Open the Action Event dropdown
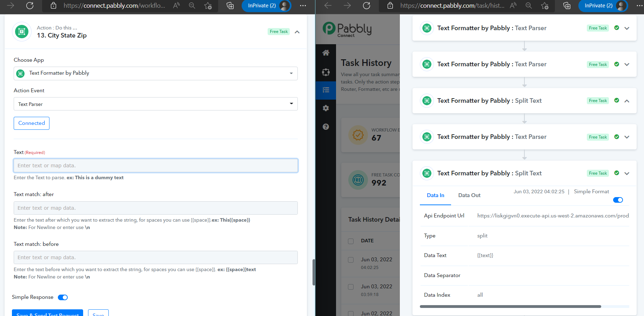The width and height of the screenshot is (644, 316). (x=156, y=104)
